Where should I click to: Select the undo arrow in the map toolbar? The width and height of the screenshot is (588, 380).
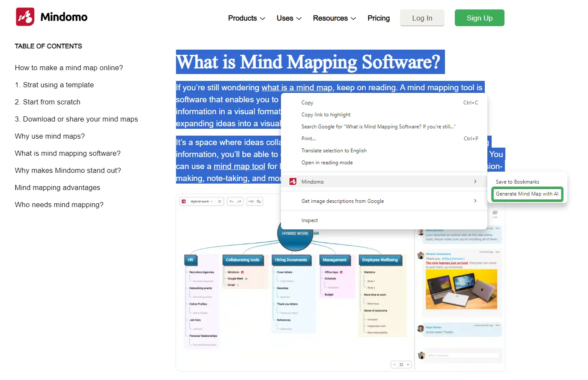pyautogui.click(x=232, y=201)
